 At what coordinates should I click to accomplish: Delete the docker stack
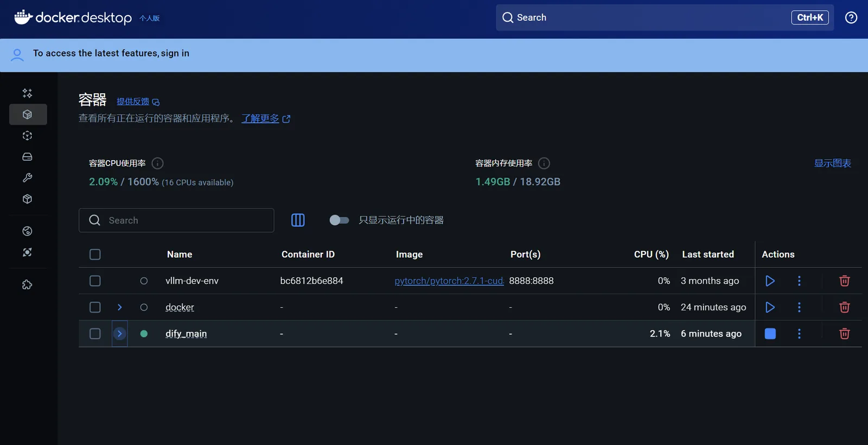pos(845,307)
